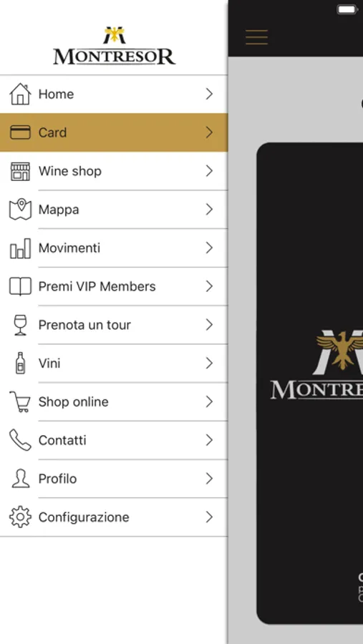The height and width of the screenshot is (644, 363).
Task: Go to Prenota un tour menu entry
Action: [x=113, y=325]
